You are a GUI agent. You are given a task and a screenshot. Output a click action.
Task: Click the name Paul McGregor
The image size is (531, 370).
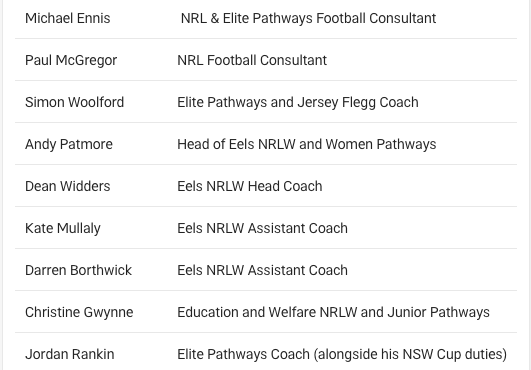pyautogui.click(x=71, y=61)
